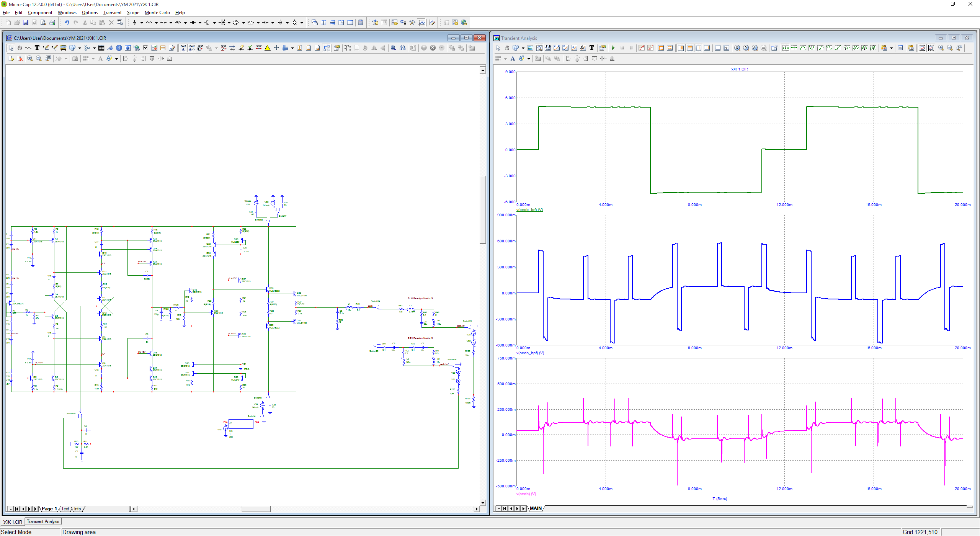The height and width of the screenshot is (536, 980).
Task: Open capacitor component dropdown arrow
Action: click(x=171, y=23)
